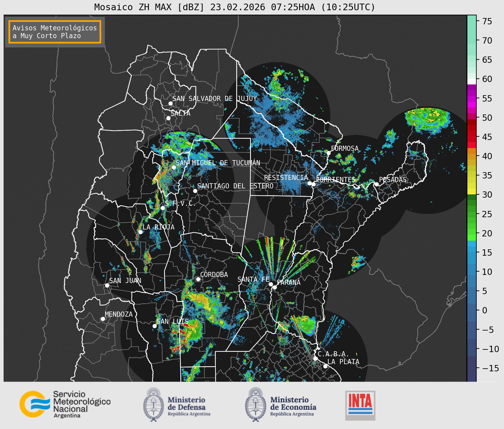Select the Córdoba city marker dot
Image resolution: width=504 pixels, height=429 pixels.
[x=198, y=279]
